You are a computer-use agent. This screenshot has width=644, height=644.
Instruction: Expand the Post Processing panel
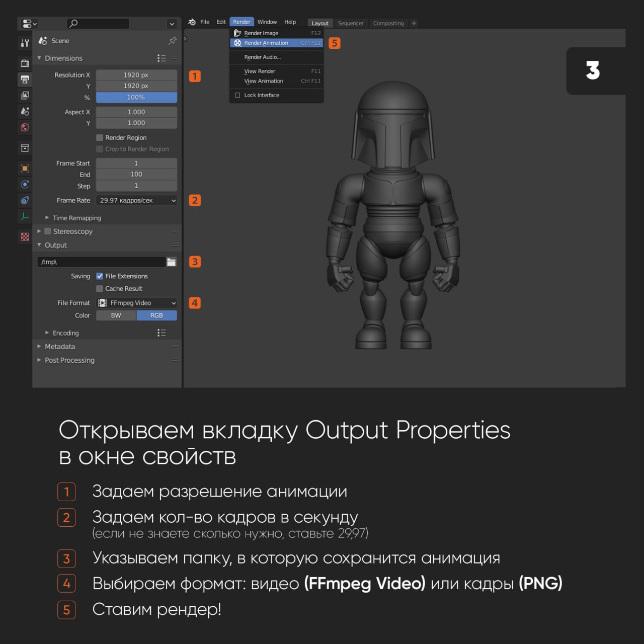39,360
